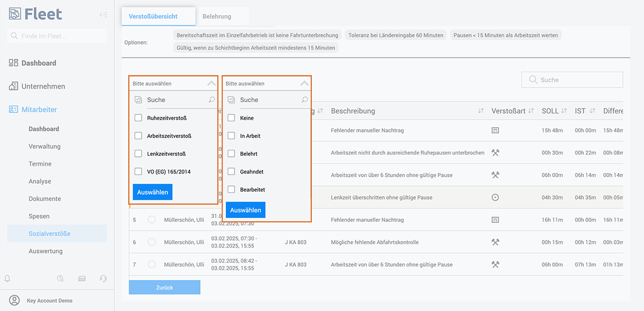Click select-all icon in the Ruhezeitverstoß dropdown
This screenshot has height=311, width=644.
click(x=138, y=100)
